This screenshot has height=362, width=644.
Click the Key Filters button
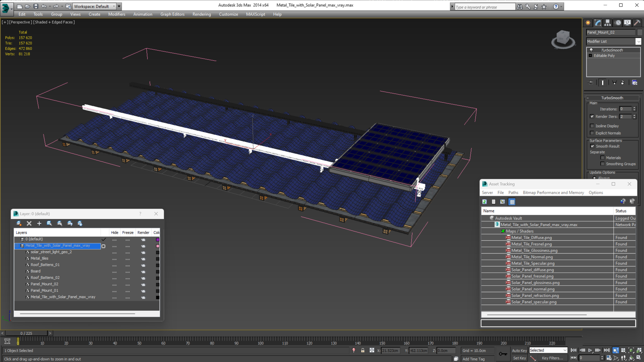(x=552, y=358)
